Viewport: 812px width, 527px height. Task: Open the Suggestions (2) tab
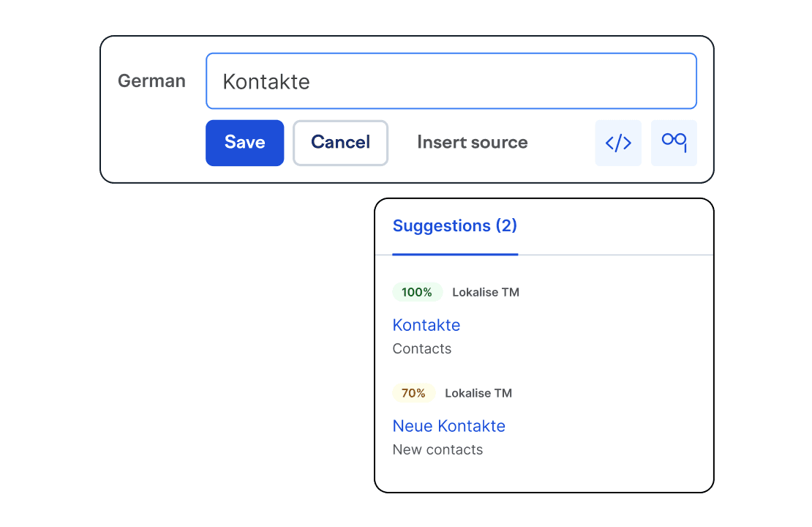point(454,226)
